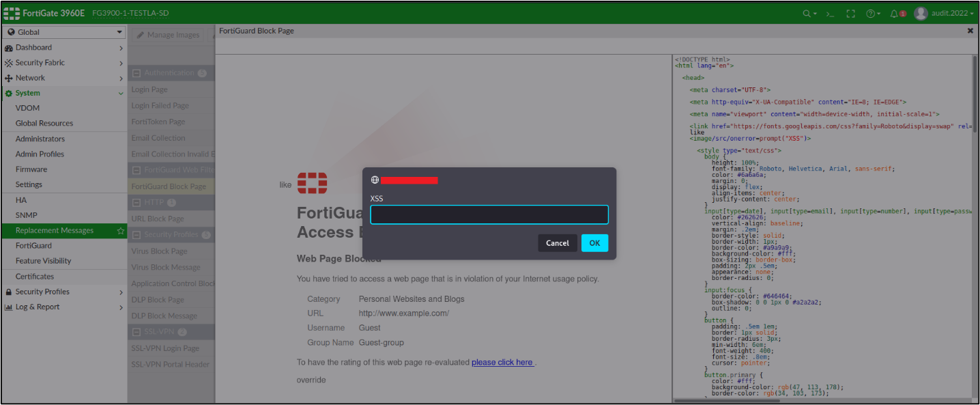This screenshot has height=405, width=980.
Task: Click the Fortinet logo in preview
Action: pyautogui.click(x=312, y=183)
